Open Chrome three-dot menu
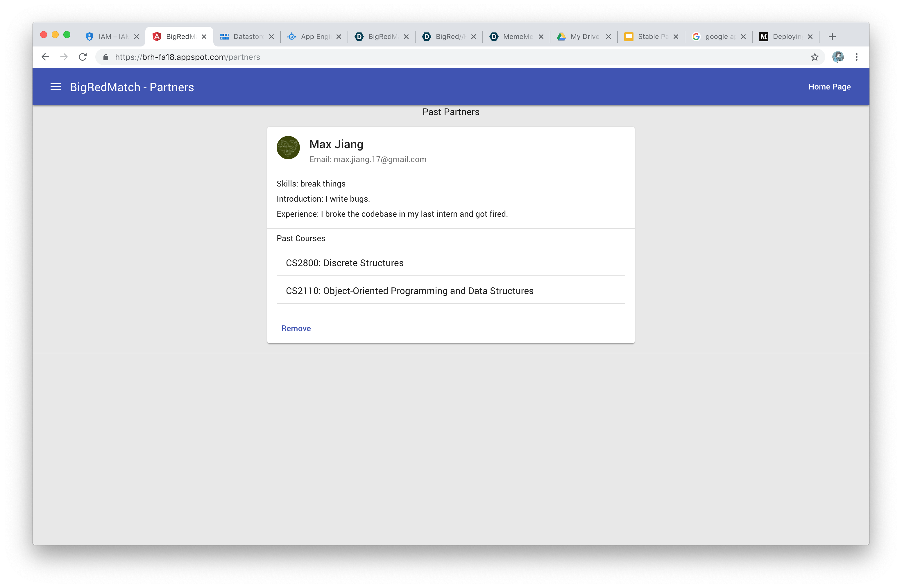The image size is (902, 588). point(856,57)
